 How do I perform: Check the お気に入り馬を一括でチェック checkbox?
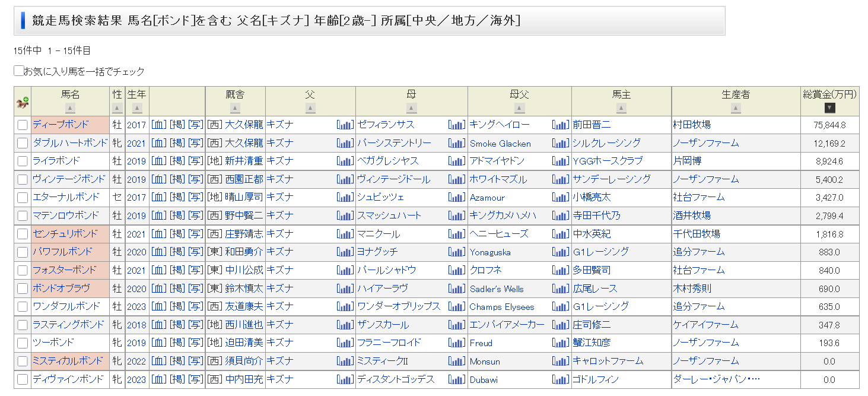click(x=19, y=71)
